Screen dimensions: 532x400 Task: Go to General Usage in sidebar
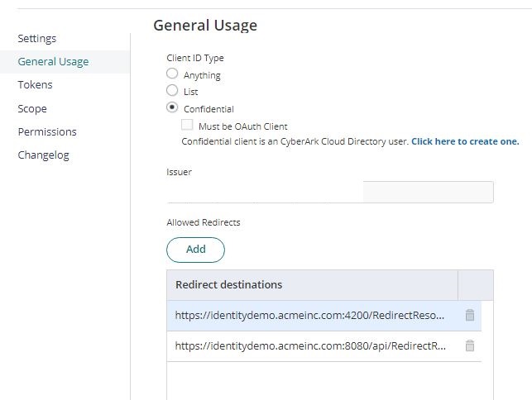pos(53,62)
